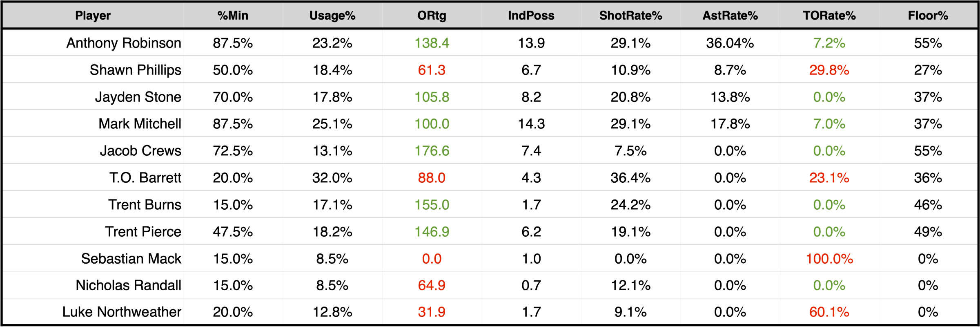The height and width of the screenshot is (327, 980).
Task: Click Shawn Phillips' ORtg value 61.3
Action: coord(432,70)
